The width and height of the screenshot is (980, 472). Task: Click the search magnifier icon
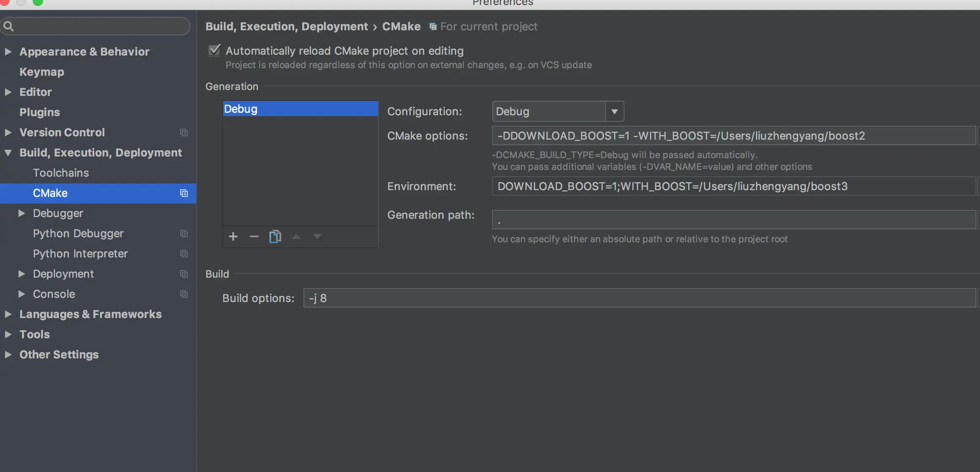pos(9,27)
